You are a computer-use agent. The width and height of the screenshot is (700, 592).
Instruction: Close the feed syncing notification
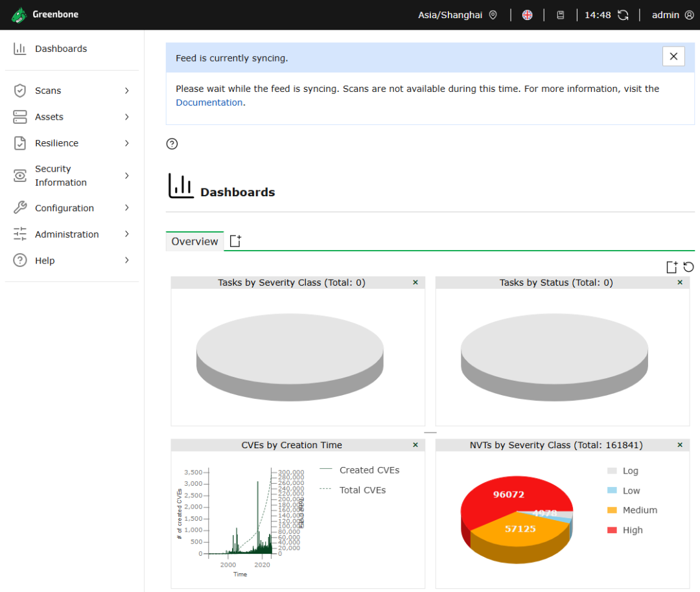673,56
